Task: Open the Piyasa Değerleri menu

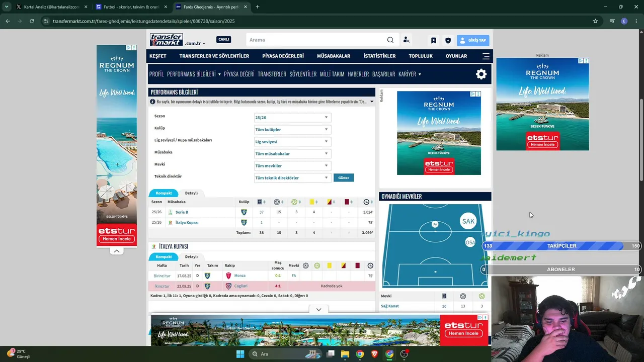Action: pos(283,56)
